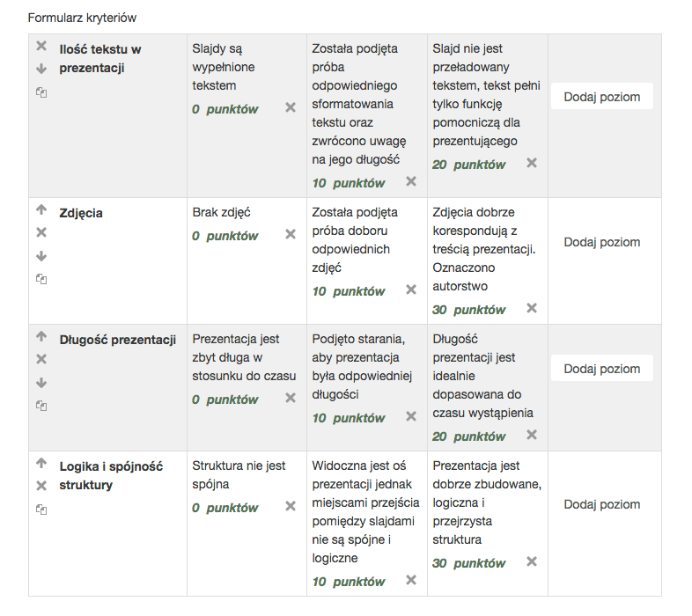
Task: Edit the 'Zdjęcia' criterion name
Action: [x=81, y=213]
